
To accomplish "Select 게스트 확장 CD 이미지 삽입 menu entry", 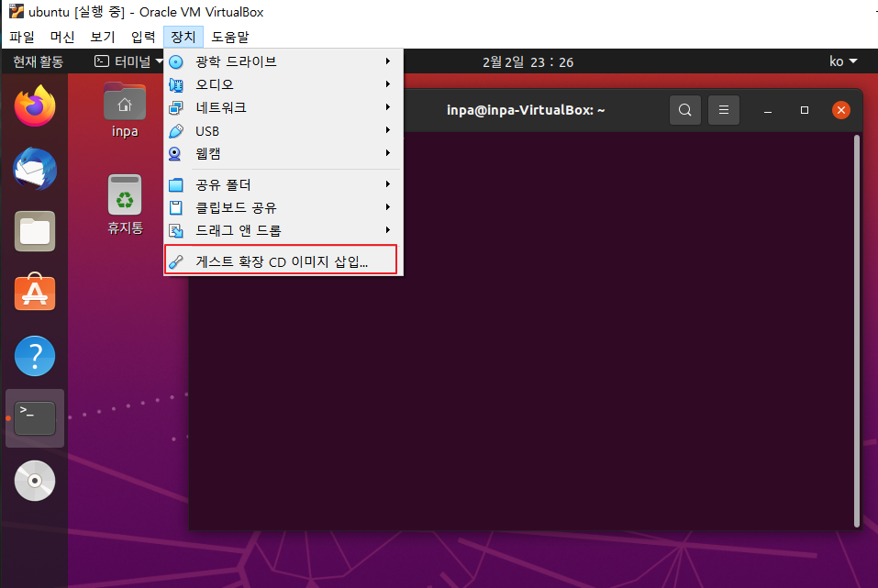I will coord(281,261).
